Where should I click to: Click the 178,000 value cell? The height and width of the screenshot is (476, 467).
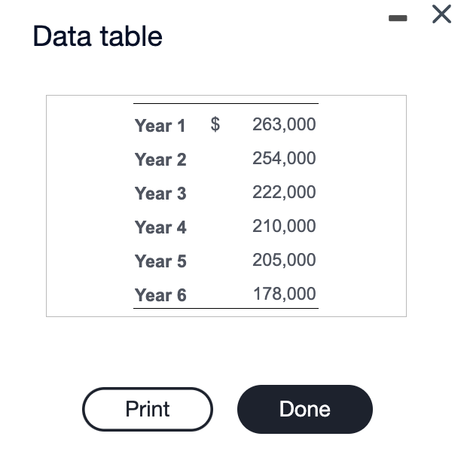[284, 294]
